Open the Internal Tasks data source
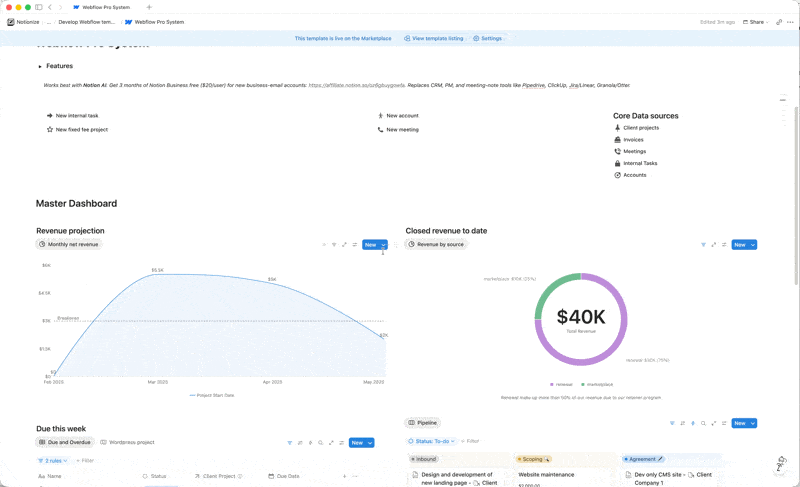 click(x=640, y=163)
